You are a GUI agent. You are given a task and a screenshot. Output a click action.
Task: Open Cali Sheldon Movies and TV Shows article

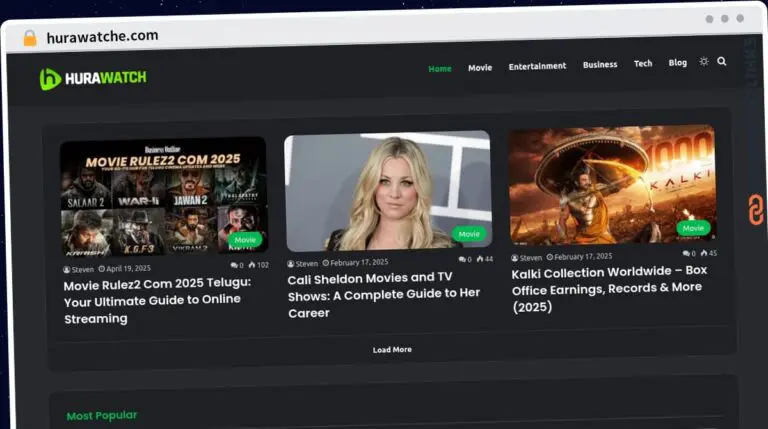click(x=383, y=295)
